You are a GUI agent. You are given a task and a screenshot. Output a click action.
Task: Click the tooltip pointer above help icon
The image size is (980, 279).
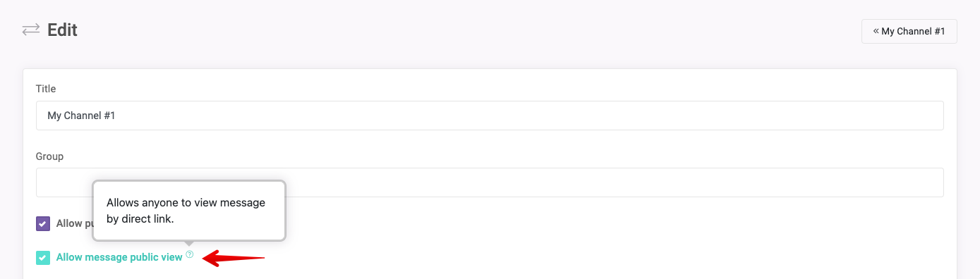coord(189,244)
